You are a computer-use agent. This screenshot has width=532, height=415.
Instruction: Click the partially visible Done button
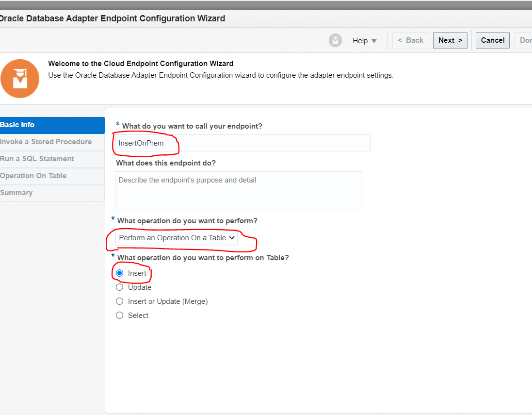(524, 40)
